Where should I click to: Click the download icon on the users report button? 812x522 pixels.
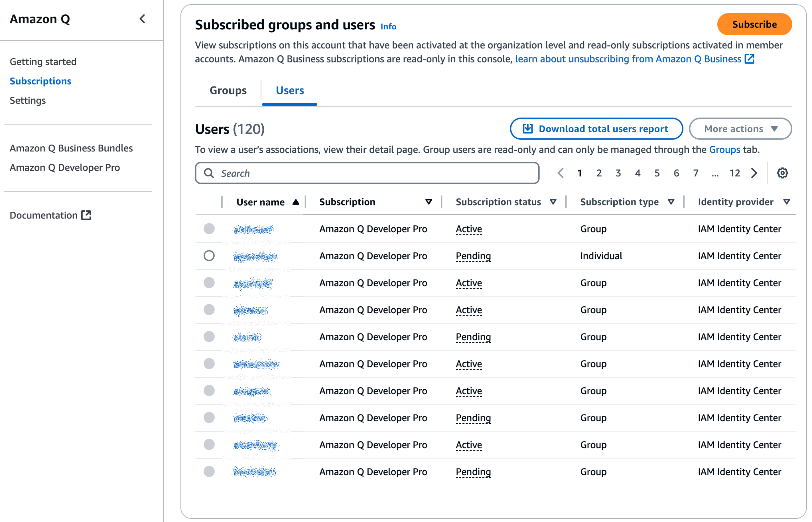click(x=527, y=128)
